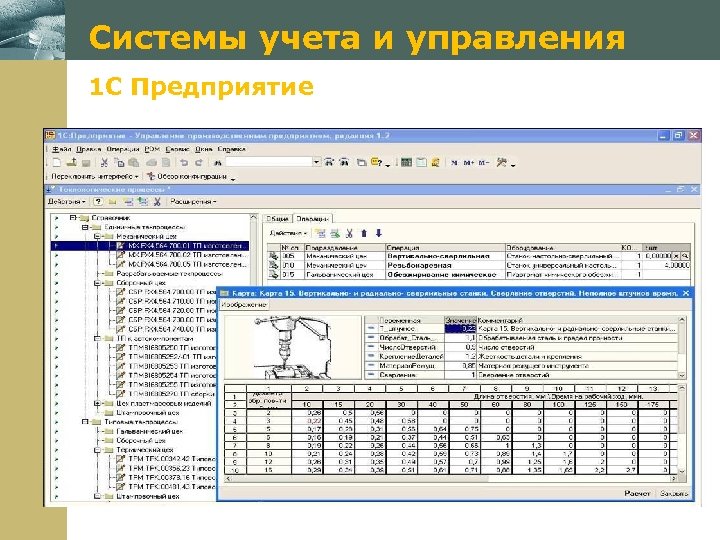The height and width of the screenshot is (540, 720).
Task: Click the clear X button in Нит cell
Action: pos(676,256)
